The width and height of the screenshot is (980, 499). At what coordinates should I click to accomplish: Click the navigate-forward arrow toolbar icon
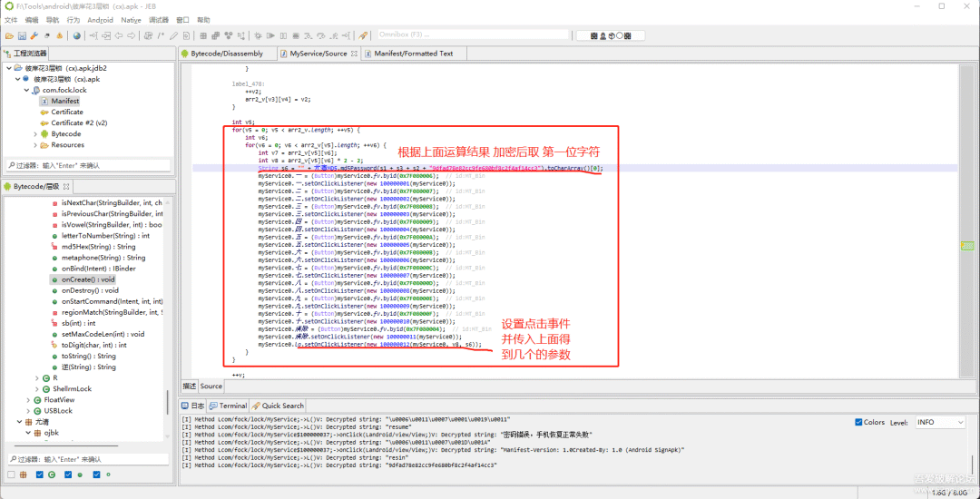tap(132, 35)
